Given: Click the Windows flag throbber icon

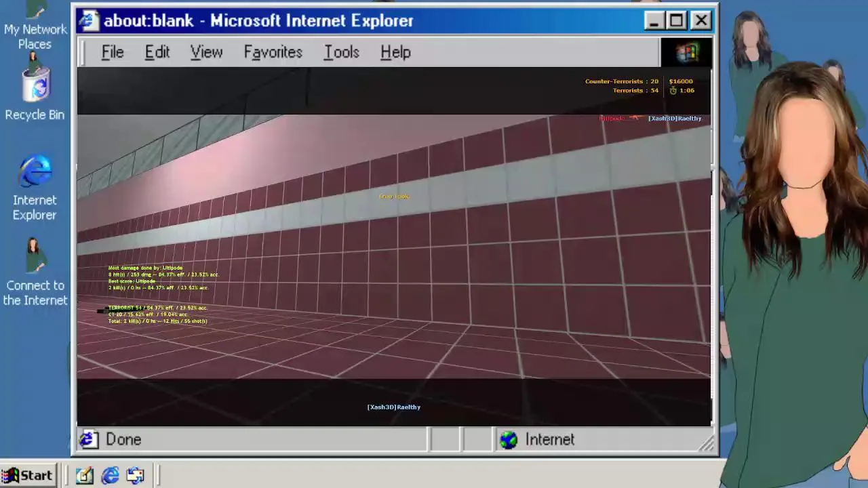Looking at the screenshot, I should [x=686, y=52].
